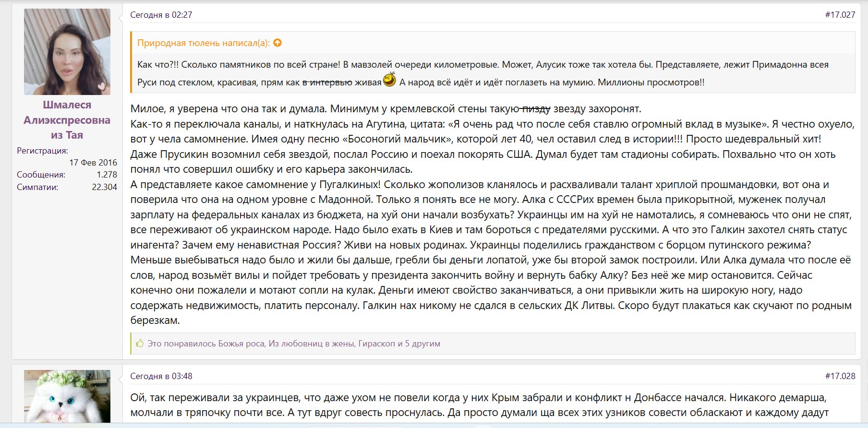This screenshot has width=868, height=428.
Task: Click registration date 17 Фев 2016
Action: (93, 163)
